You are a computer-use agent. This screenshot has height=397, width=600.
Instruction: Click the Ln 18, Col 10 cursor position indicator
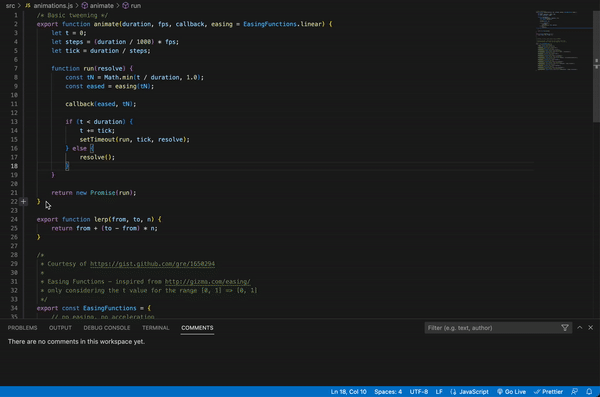(349, 392)
